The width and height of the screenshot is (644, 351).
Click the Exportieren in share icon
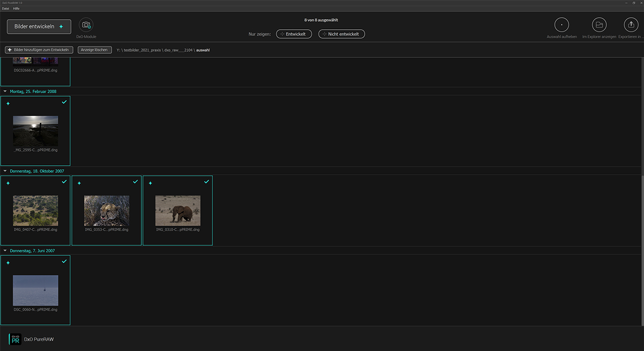click(x=630, y=25)
